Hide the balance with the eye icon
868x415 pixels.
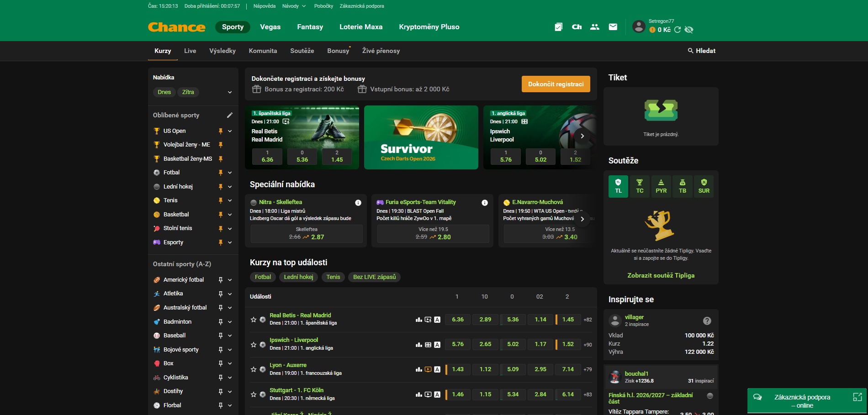[689, 30]
